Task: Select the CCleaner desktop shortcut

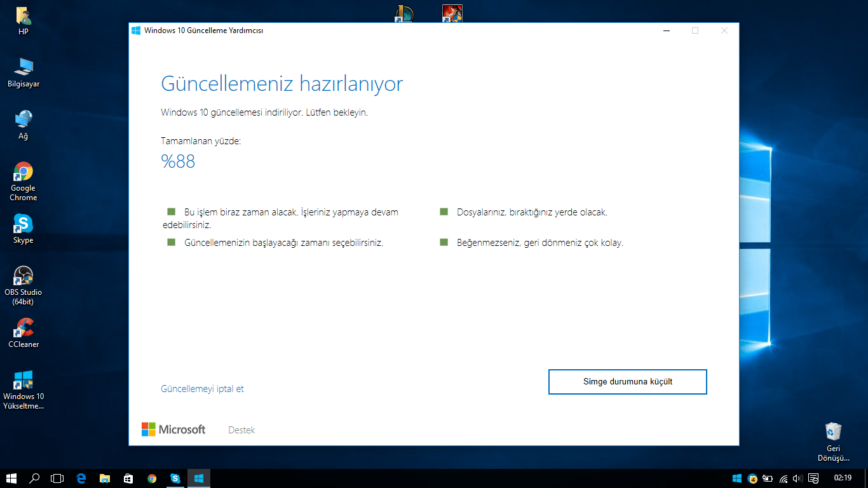Action: 24,334
